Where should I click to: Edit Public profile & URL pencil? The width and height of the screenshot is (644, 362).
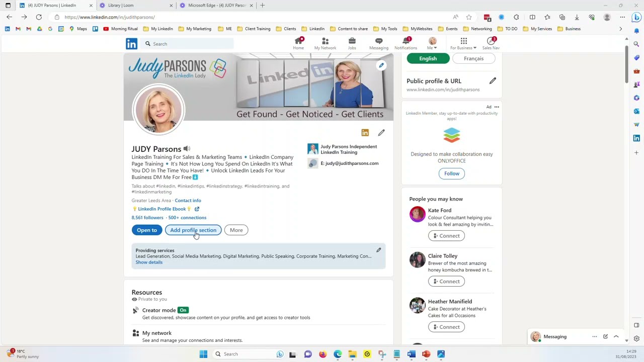coord(493,81)
